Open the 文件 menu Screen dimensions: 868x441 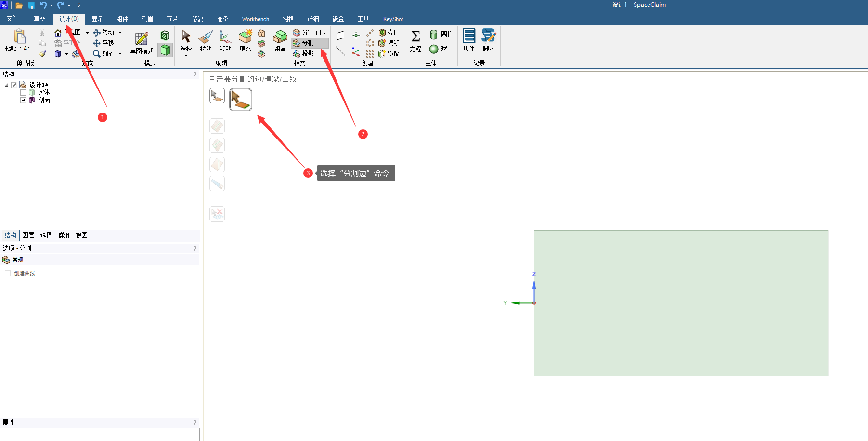13,19
